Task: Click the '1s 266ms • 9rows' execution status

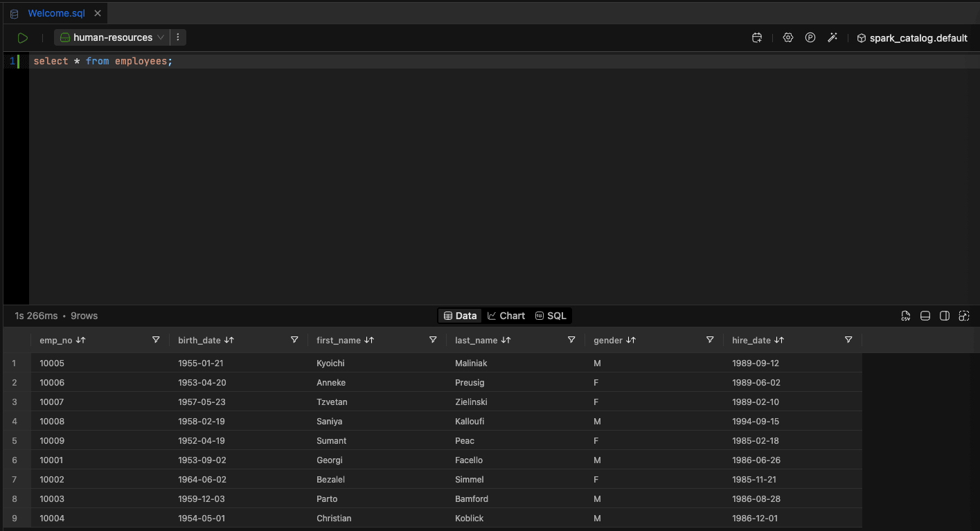Action: coord(56,316)
